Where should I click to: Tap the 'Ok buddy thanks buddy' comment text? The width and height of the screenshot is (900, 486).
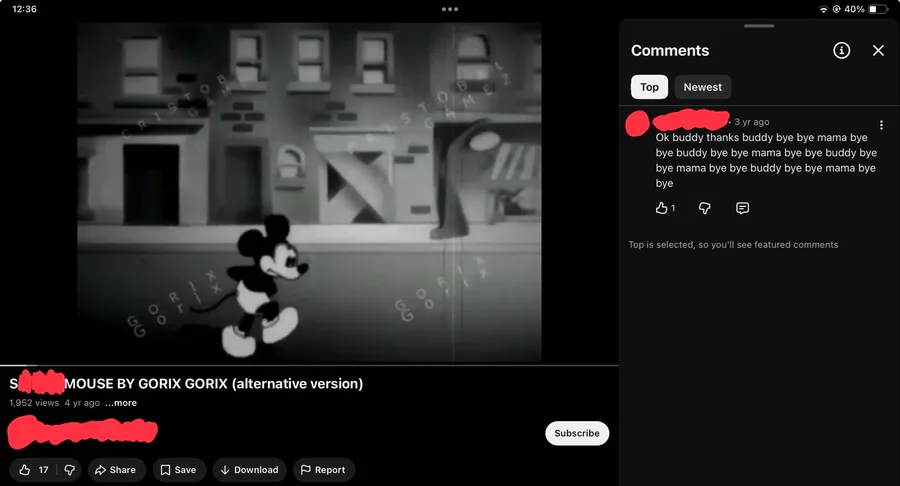(766, 160)
